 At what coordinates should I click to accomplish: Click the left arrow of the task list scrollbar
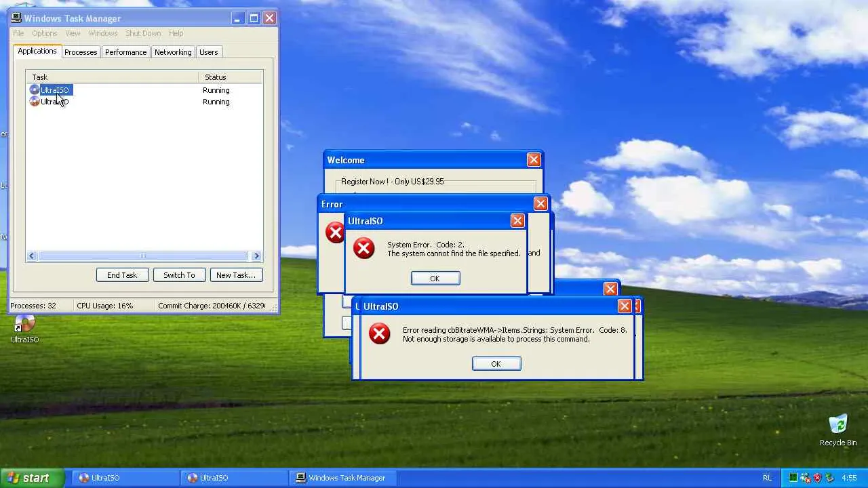(31, 256)
